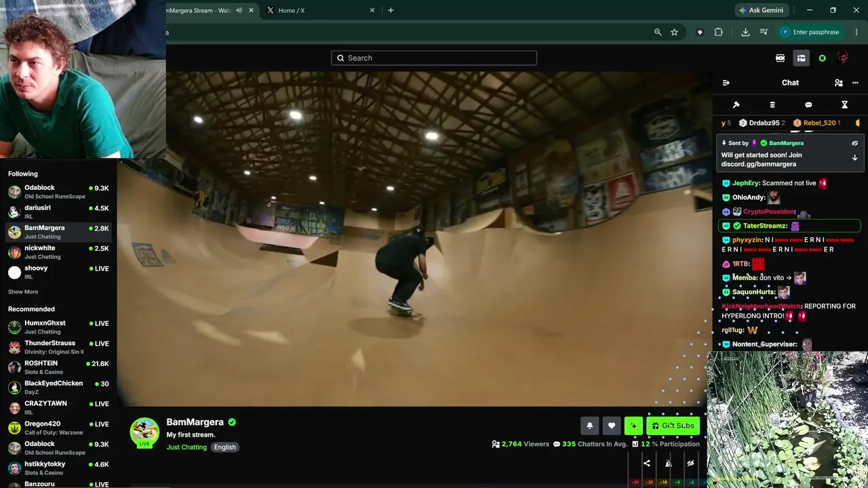868x488 pixels.
Task: Click Ask Gemini in the browser
Action: (x=762, y=10)
